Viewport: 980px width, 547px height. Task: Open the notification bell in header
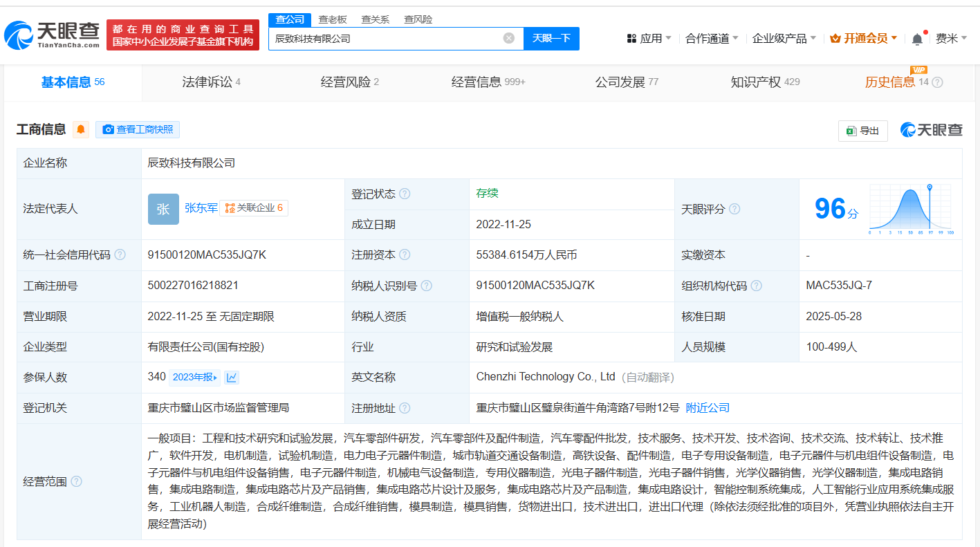pos(917,39)
